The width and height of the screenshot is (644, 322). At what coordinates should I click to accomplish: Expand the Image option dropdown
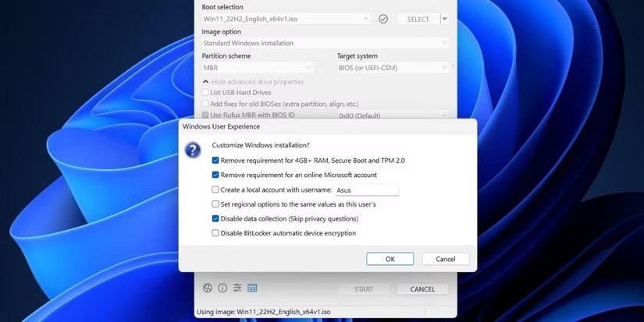[x=325, y=44]
